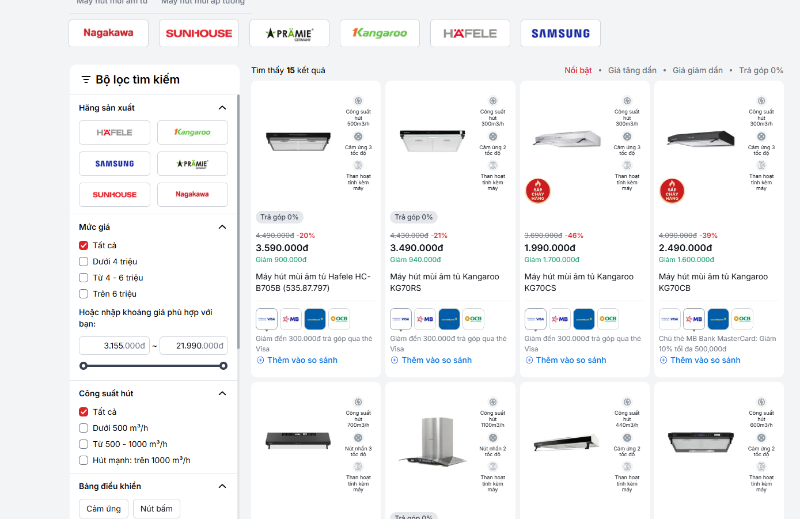The height and width of the screenshot is (519, 800).
Task: Collapse the Mức giá filter section
Action: click(x=222, y=227)
